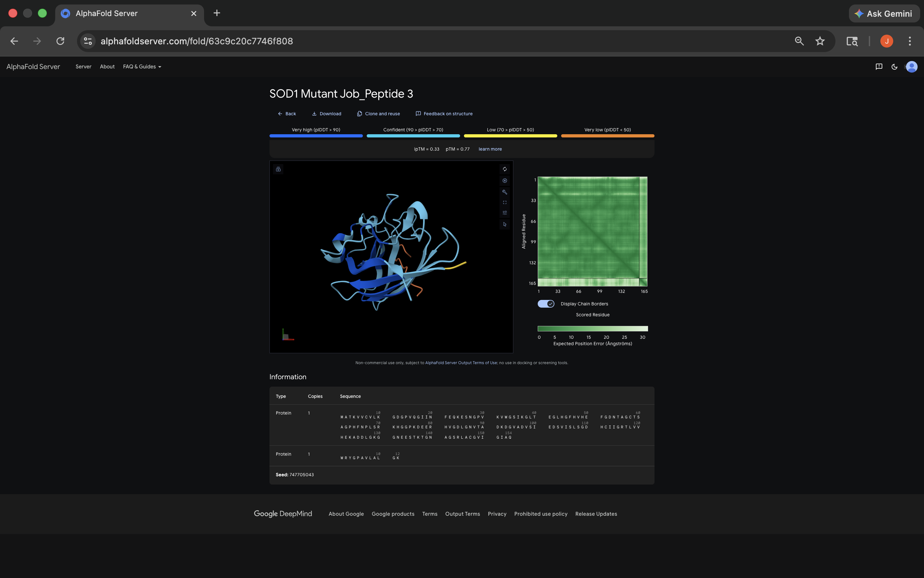Click the Google DeepMind footer logo
Viewport: 924px width, 578px height.
[283, 514]
